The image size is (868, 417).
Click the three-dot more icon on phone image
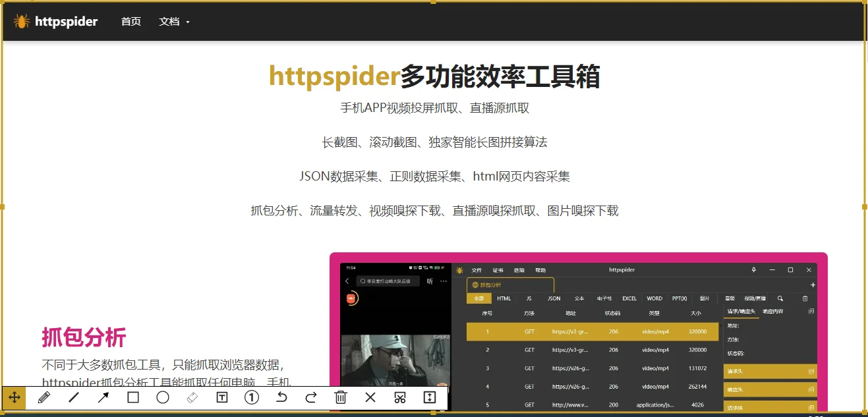click(444, 281)
